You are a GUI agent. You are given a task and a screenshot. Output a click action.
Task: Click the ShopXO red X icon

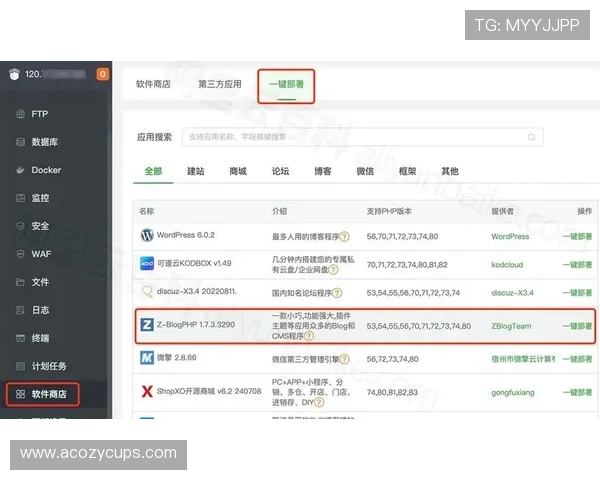(147, 391)
